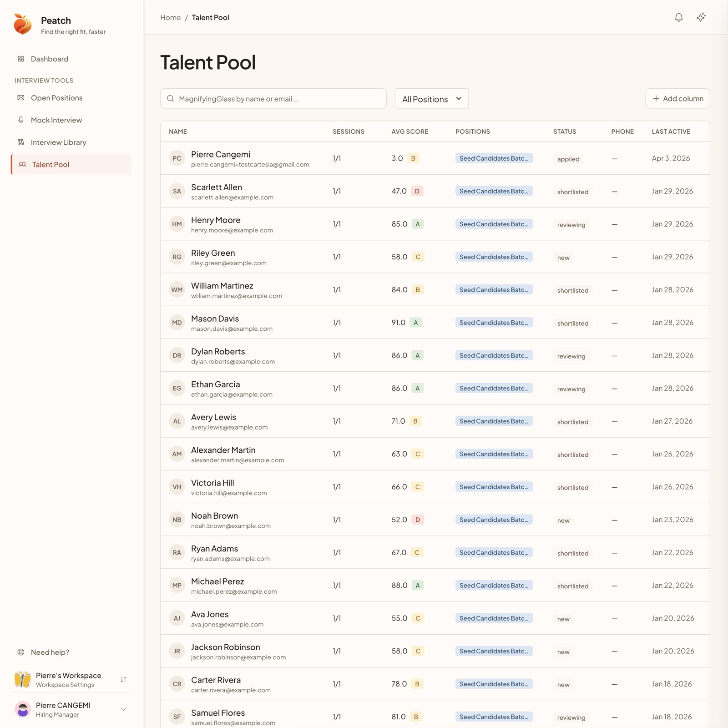
Task: Click grade D badge for Scarlett Allen
Action: click(x=417, y=191)
